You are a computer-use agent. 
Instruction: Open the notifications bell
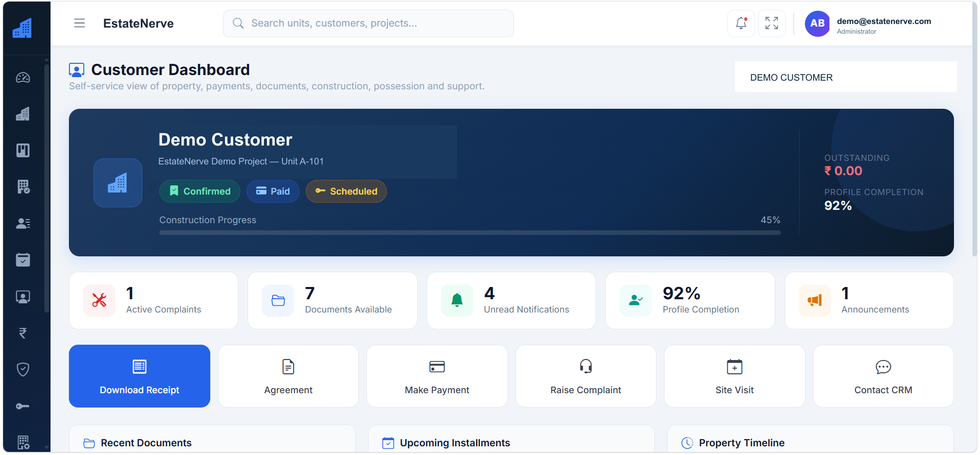741,23
